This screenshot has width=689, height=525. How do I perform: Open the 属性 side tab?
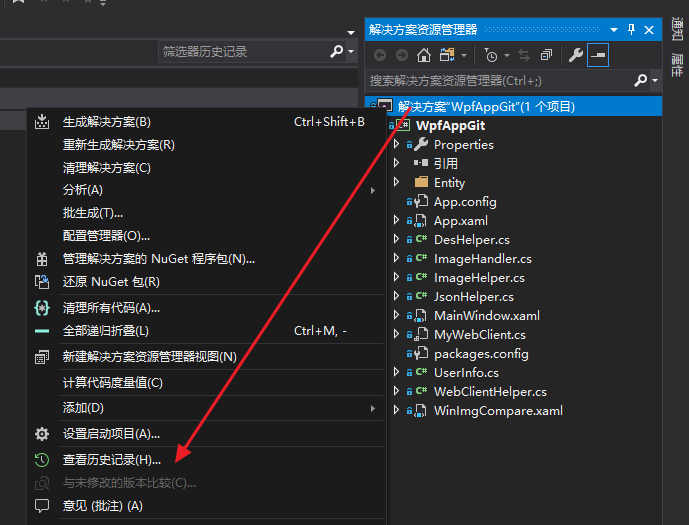(x=677, y=65)
